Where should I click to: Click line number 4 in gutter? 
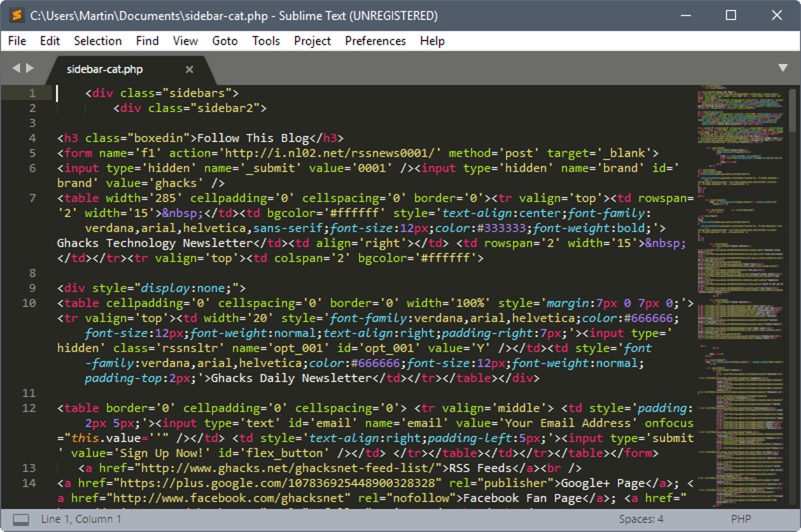33,138
